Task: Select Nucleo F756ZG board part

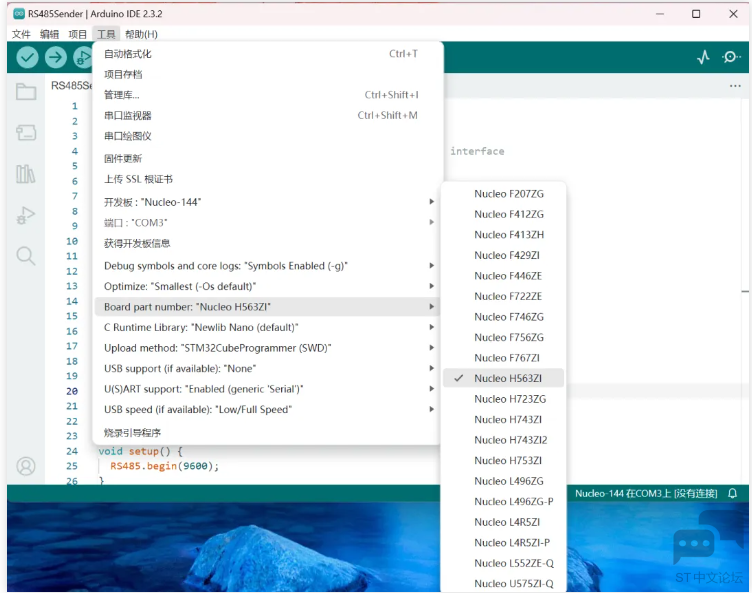Action: click(503, 337)
